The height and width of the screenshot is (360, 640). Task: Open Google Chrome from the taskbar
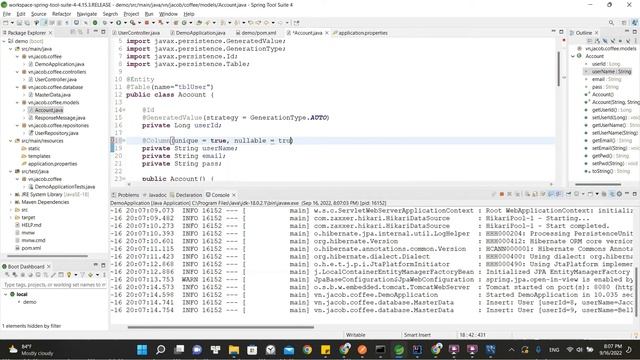[307, 350]
